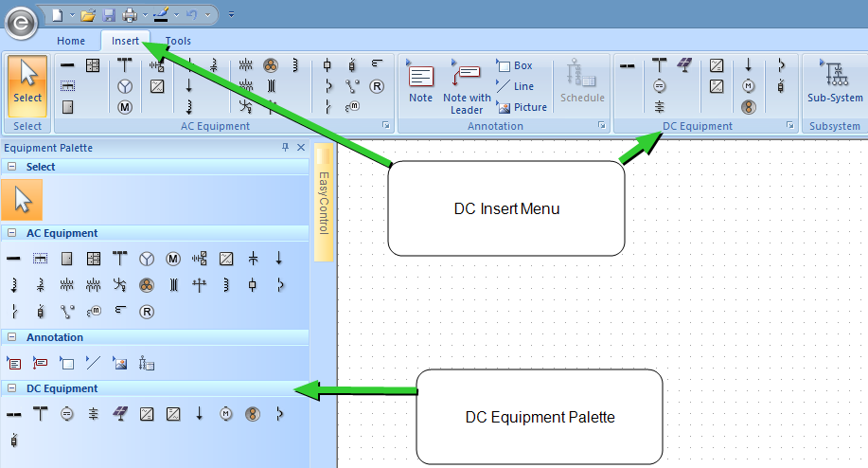Click the Box annotation button

point(515,65)
